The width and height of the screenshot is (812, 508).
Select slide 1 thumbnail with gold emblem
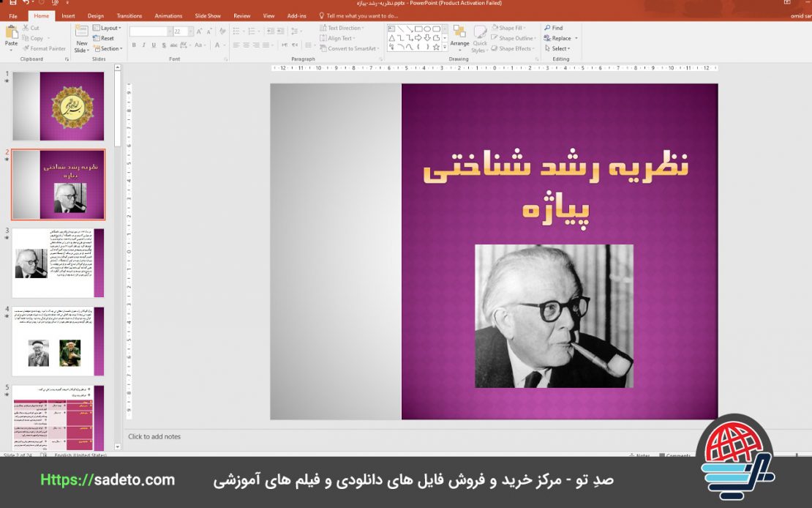tap(58, 106)
